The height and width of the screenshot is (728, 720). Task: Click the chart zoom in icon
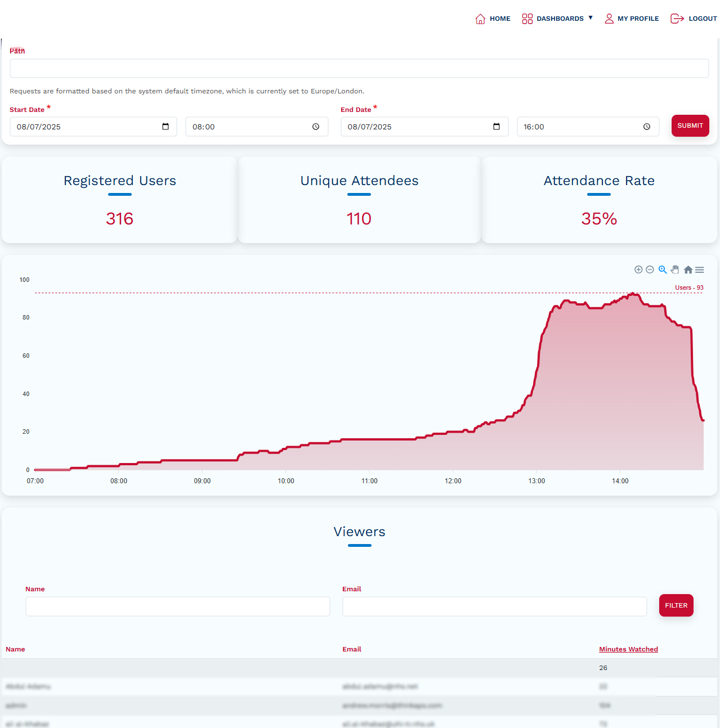click(638, 270)
